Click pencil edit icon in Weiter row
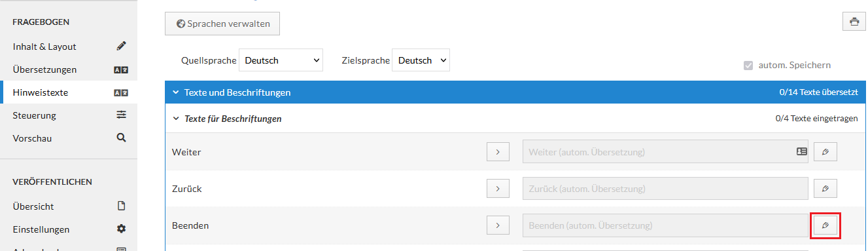The image size is (868, 251). tap(825, 152)
